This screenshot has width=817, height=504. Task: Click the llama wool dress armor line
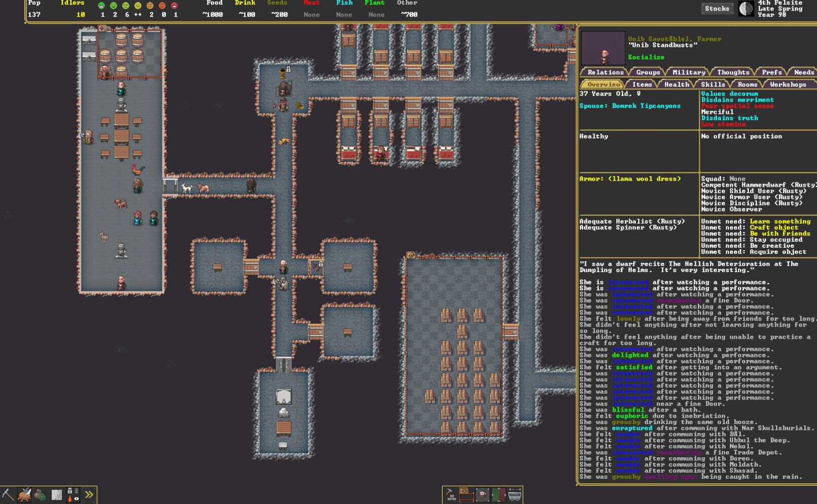[x=630, y=179]
